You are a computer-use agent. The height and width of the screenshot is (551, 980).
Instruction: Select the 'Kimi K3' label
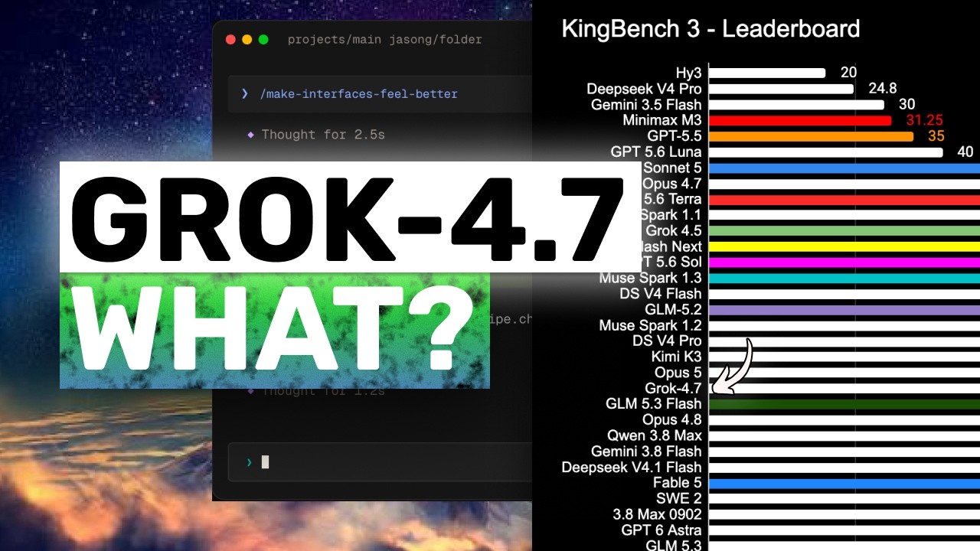pos(676,357)
